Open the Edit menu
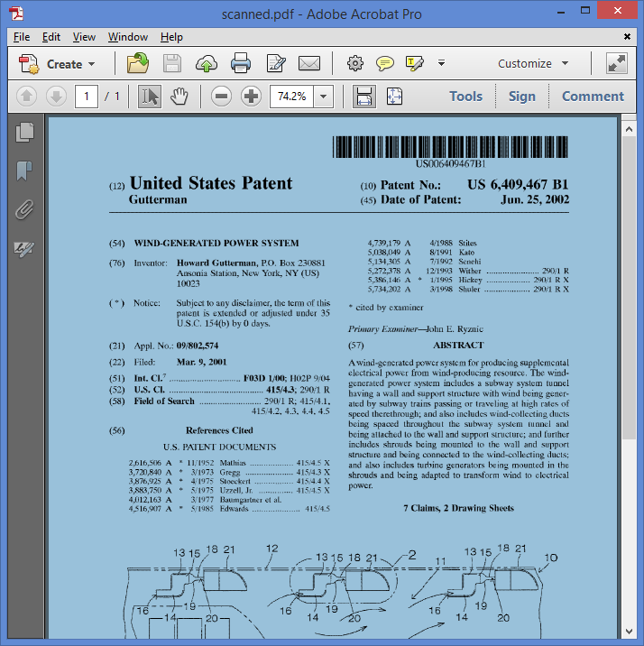This screenshot has height=646, width=644. pyautogui.click(x=51, y=37)
